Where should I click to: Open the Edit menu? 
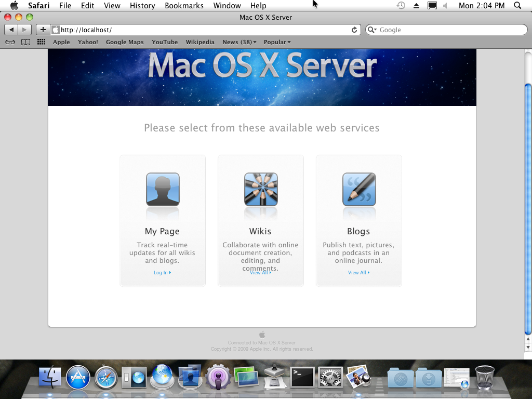click(x=87, y=5)
